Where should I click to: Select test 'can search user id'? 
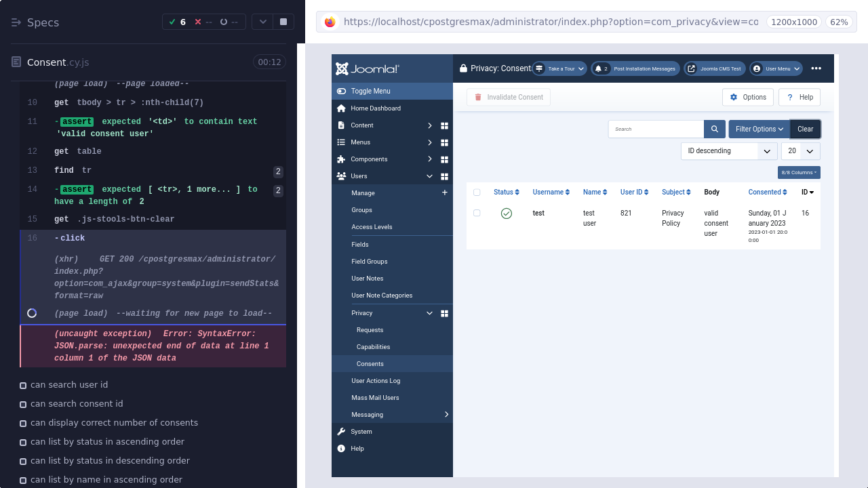click(x=69, y=385)
